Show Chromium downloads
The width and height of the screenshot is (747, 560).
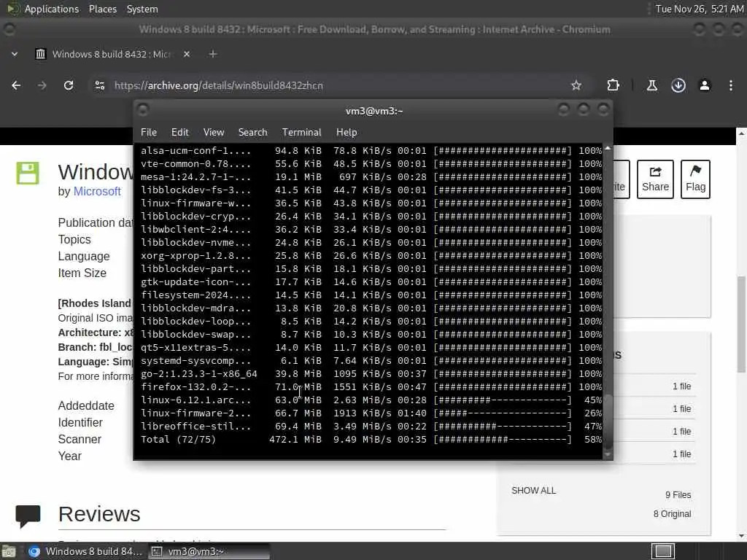click(x=678, y=85)
